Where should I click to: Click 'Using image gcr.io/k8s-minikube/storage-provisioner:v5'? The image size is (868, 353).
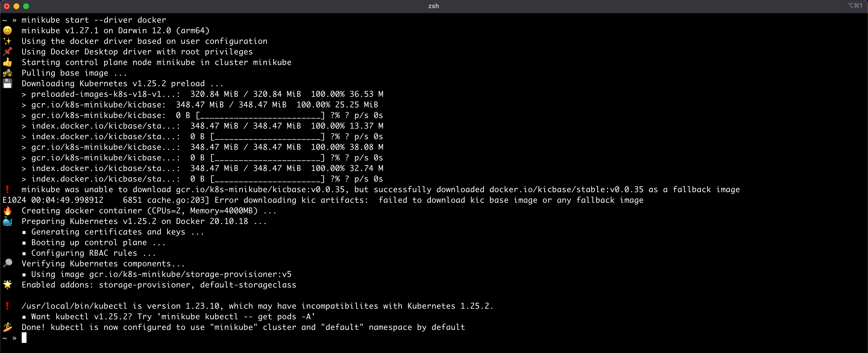(161, 274)
